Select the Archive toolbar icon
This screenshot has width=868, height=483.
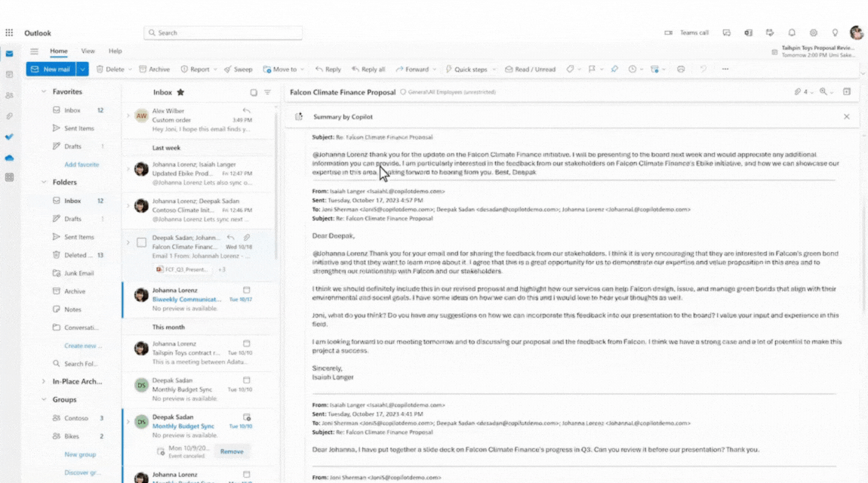point(154,69)
